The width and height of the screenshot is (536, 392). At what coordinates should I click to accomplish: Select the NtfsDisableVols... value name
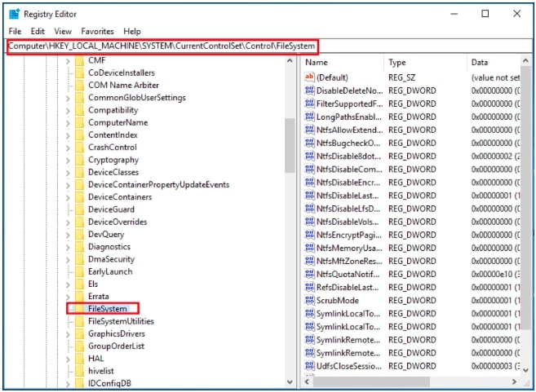348,222
